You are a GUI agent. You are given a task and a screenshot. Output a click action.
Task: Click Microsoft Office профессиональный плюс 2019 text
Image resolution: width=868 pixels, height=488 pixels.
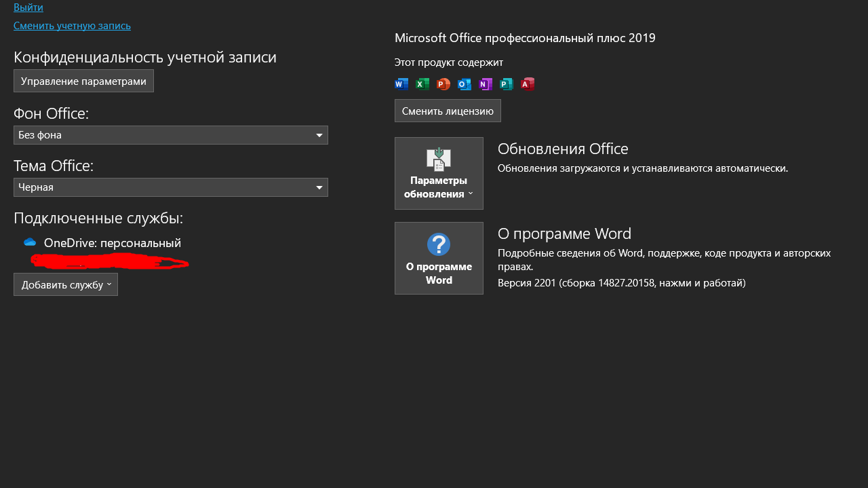pos(525,38)
